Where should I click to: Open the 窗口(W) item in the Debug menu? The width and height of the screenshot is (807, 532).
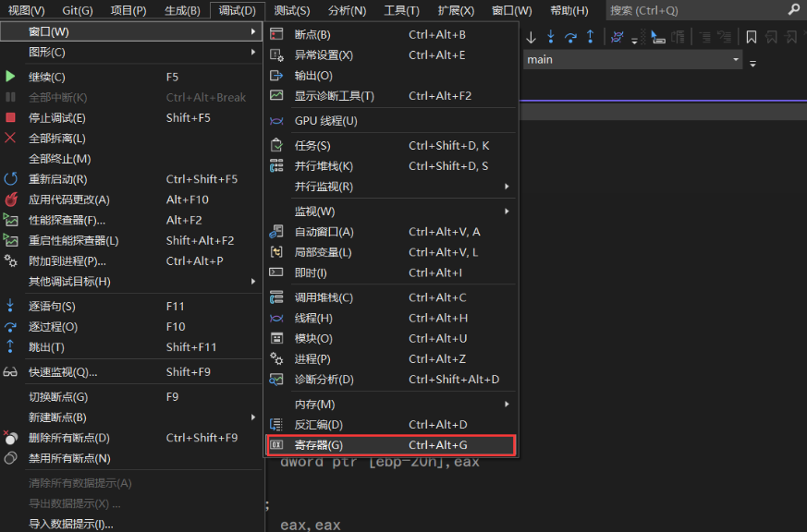coord(131,31)
